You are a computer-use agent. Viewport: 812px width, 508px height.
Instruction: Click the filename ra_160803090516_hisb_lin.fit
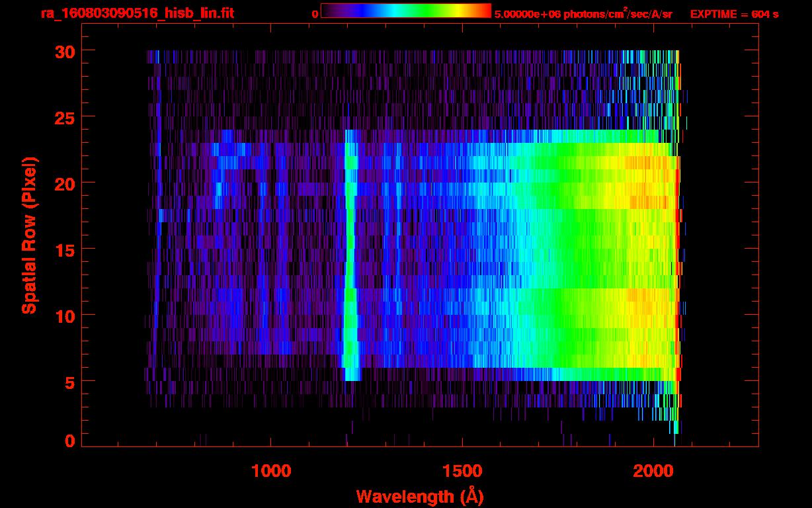(x=138, y=13)
